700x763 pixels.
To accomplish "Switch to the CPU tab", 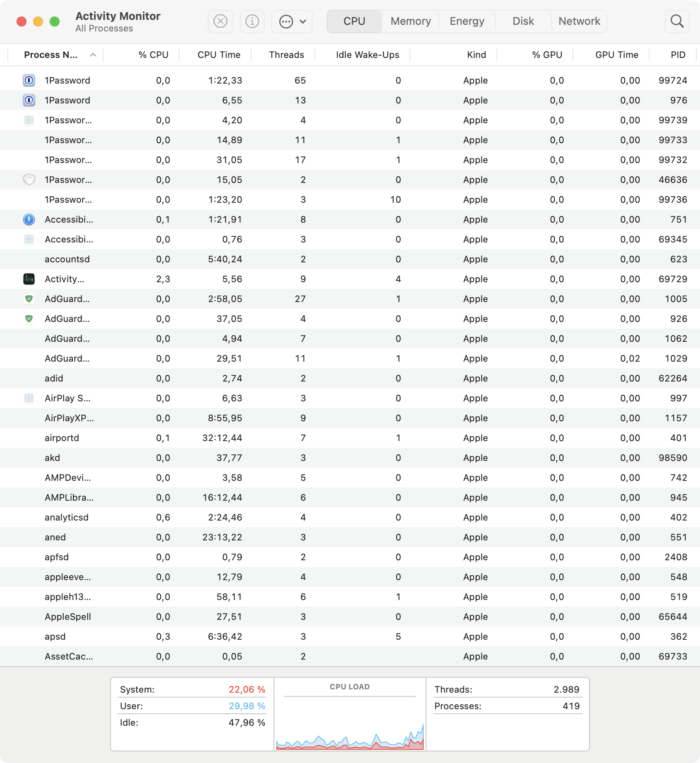I will pyautogui.click(x=355, y=21).
